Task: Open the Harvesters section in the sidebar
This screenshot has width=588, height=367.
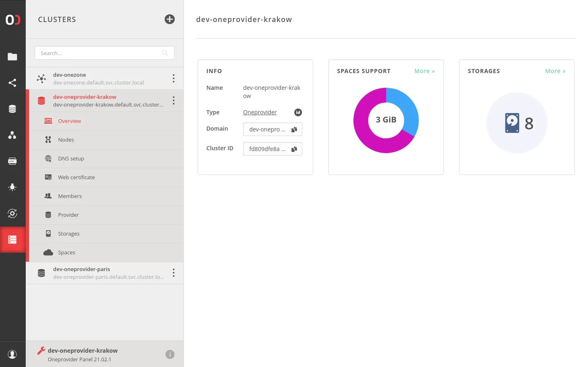Action: click(x=13, y=187)
